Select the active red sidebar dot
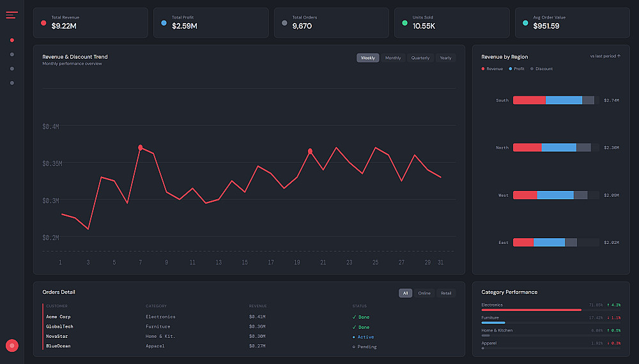 [12, 40]
